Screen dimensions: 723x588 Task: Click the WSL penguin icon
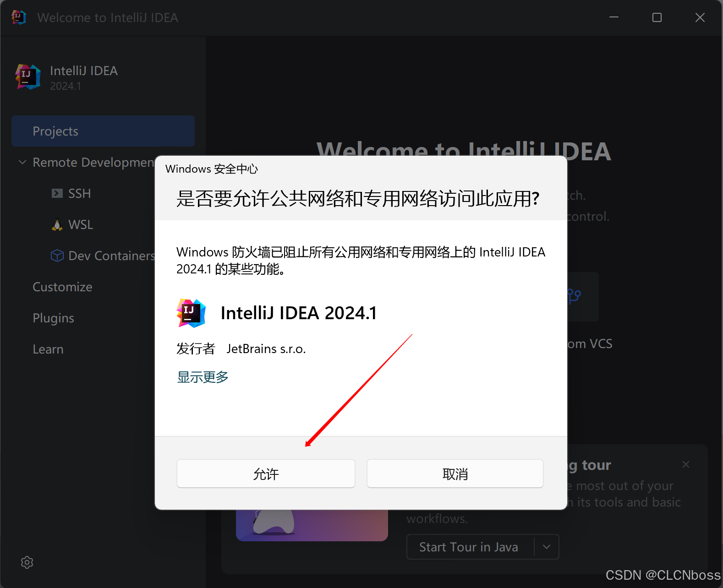pos(57,225)
